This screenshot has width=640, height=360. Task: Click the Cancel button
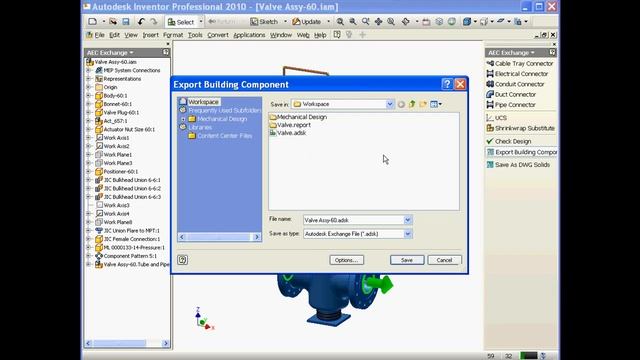[444, 260]
